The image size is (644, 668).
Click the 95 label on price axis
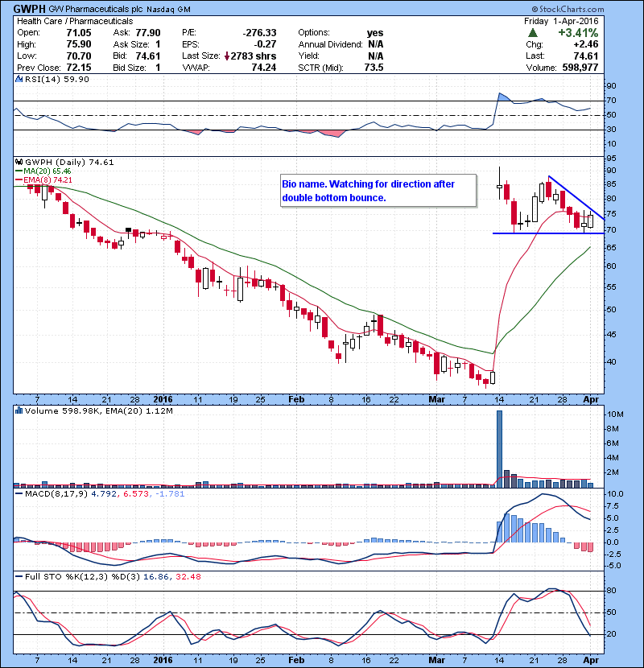[611, 159]
